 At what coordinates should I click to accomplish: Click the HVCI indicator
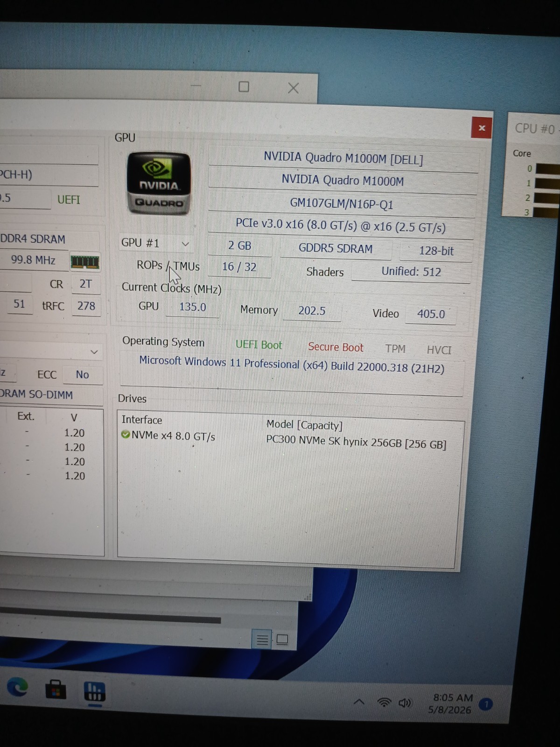pos(439,350)
